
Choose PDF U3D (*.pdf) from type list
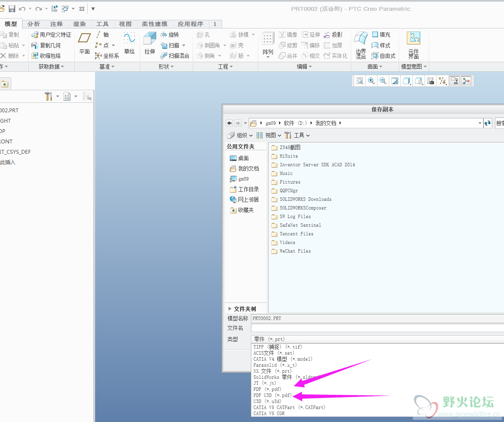[272, 395]
